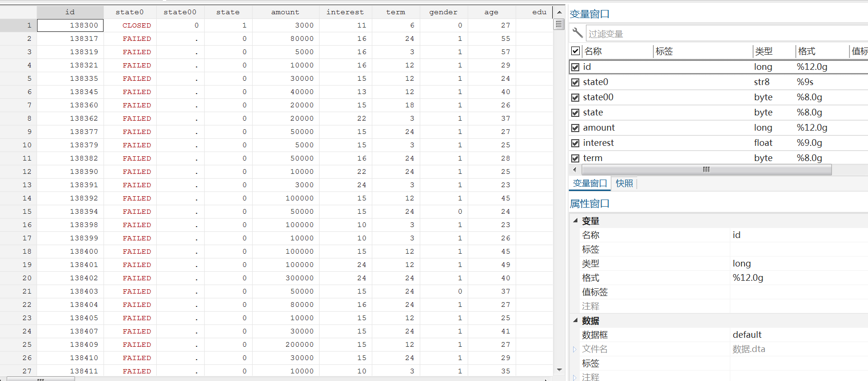868x381 pixels.
Task: Click the FAILED cell in row 10
Action: (x=130, y=145)
